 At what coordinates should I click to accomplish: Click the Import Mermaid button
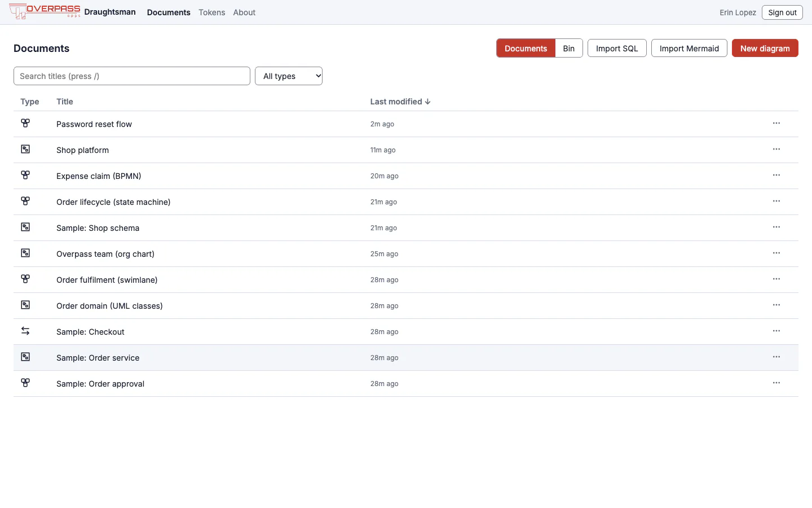689,49
